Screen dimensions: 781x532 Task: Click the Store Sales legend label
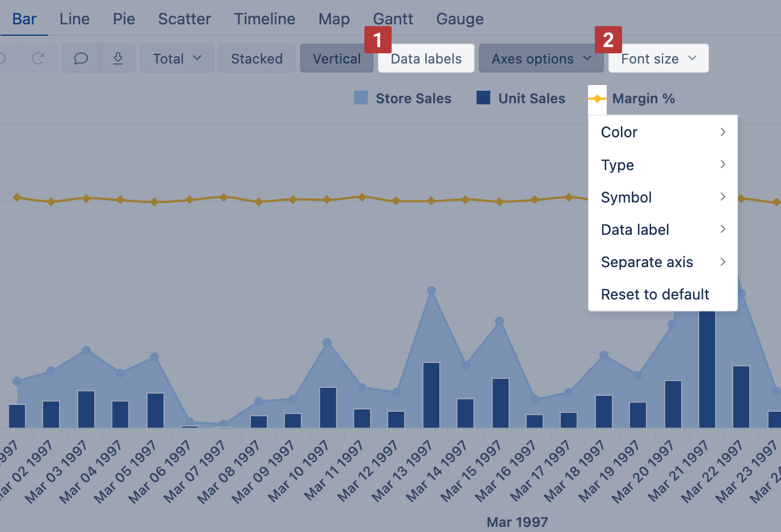click(x=414, y=99)
